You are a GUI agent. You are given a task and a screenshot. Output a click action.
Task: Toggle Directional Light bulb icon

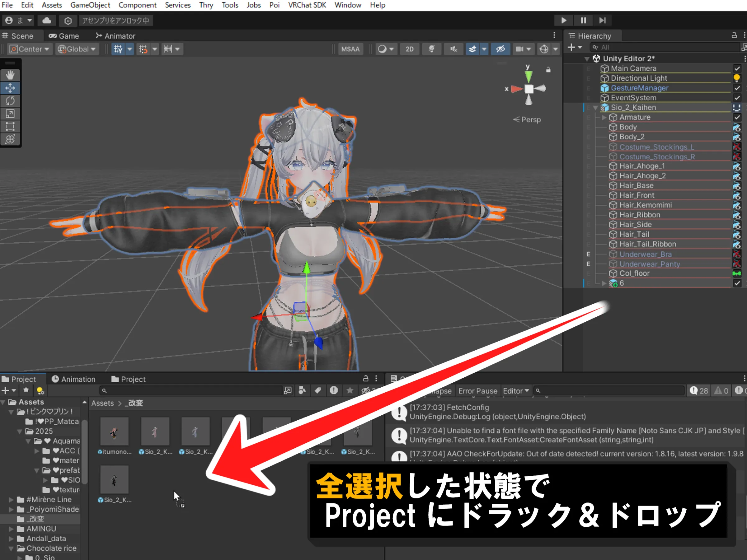point(737,78)
